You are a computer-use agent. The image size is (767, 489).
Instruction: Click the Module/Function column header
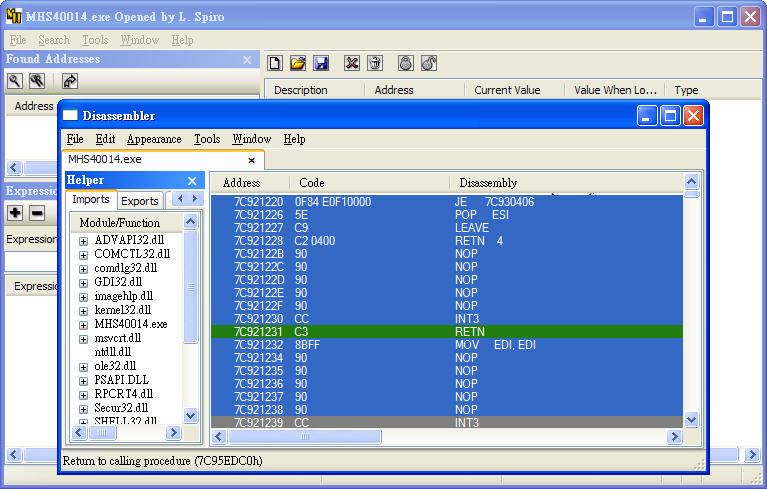click(127, 223)
